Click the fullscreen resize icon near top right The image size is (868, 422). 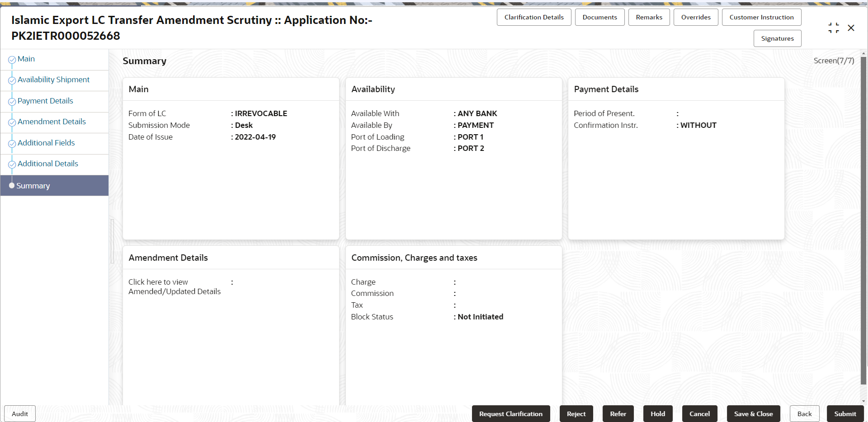833,28
